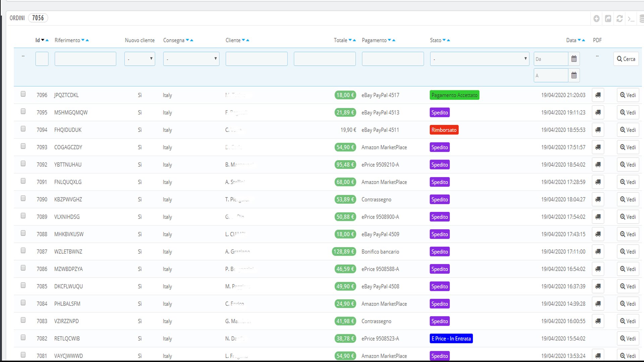This screenshot has width=644, height=362.
Task: Click the truck PDF icon for order 7087
Action: (x=598, y=252)
